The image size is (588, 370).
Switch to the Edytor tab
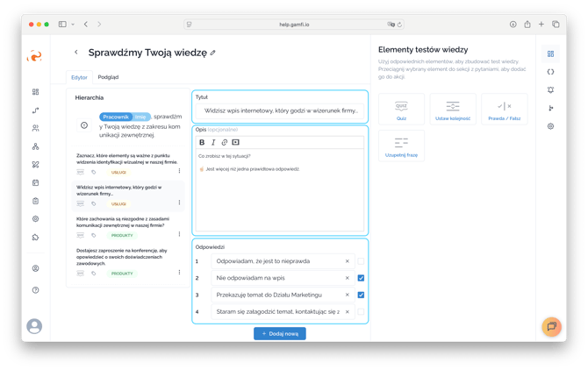coord(79,77)
